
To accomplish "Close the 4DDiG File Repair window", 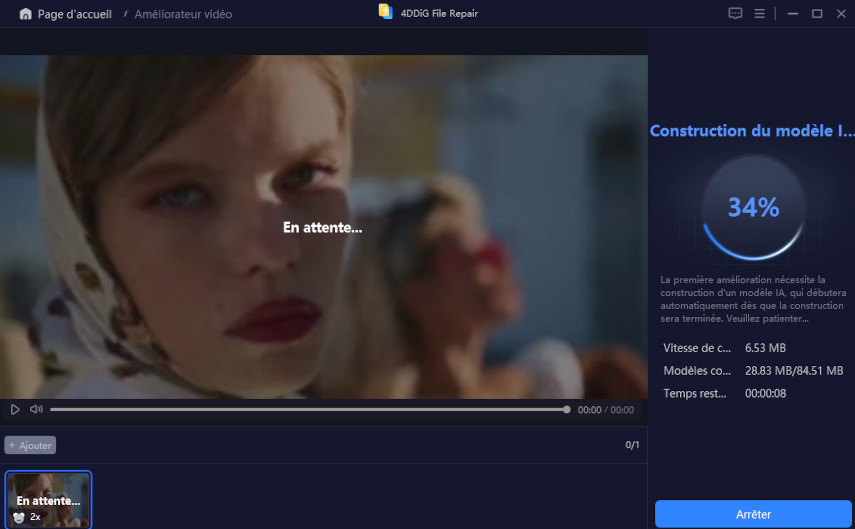I will [x=841, y=14].
